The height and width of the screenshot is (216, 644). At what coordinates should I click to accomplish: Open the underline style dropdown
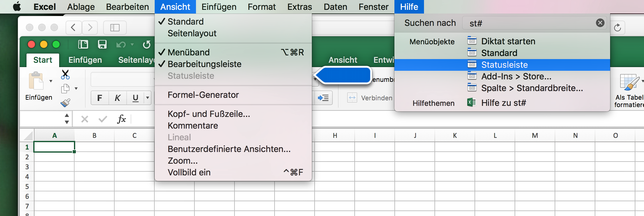[148, 98]
